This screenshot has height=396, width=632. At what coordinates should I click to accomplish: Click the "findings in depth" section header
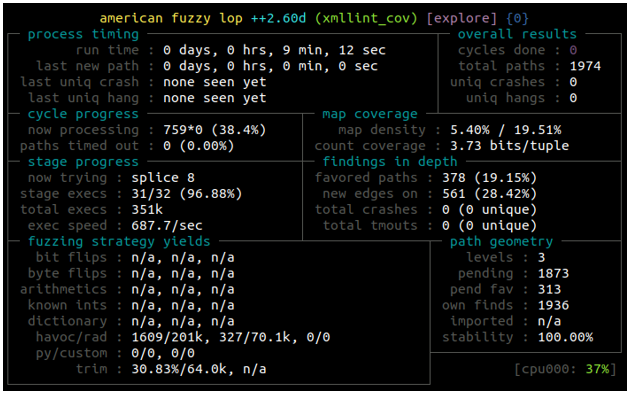point(390,162)
